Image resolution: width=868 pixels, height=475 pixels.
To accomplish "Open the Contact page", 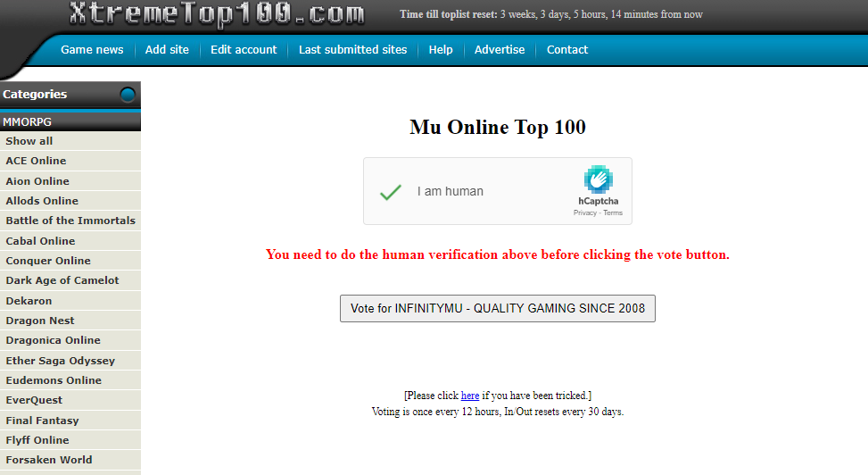I will click(x=567, y=50).
